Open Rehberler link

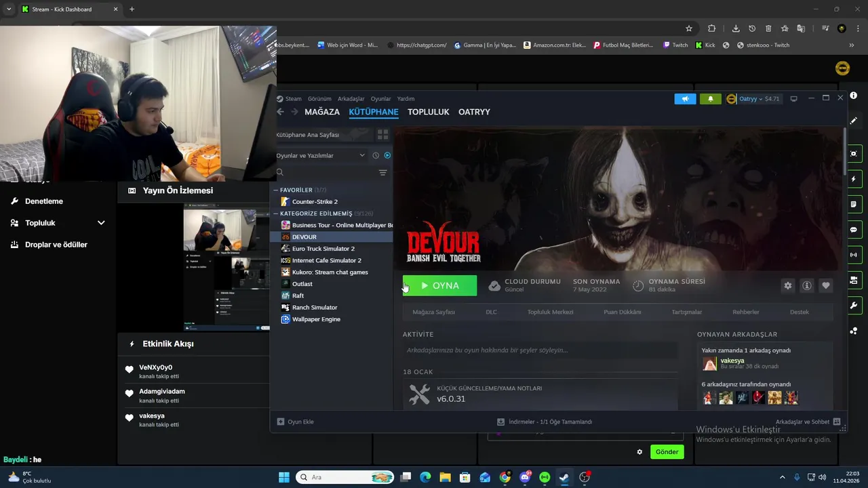click(x=746, y=312)
